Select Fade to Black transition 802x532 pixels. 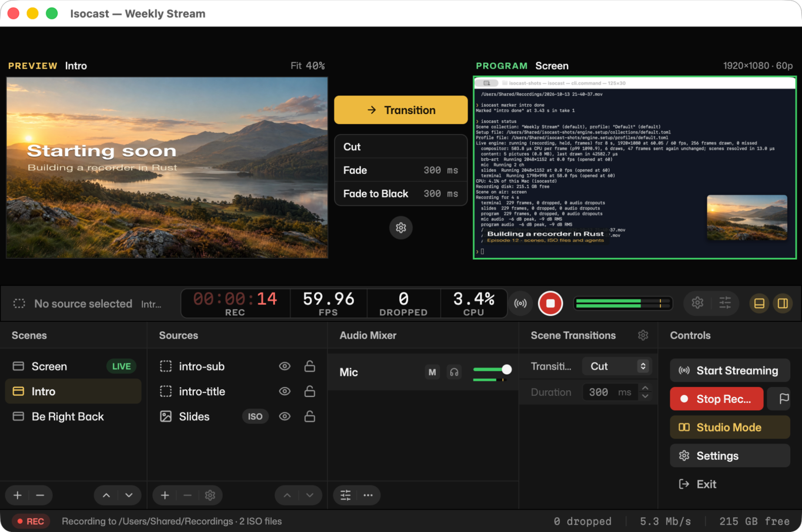click(x=401, y=194)
